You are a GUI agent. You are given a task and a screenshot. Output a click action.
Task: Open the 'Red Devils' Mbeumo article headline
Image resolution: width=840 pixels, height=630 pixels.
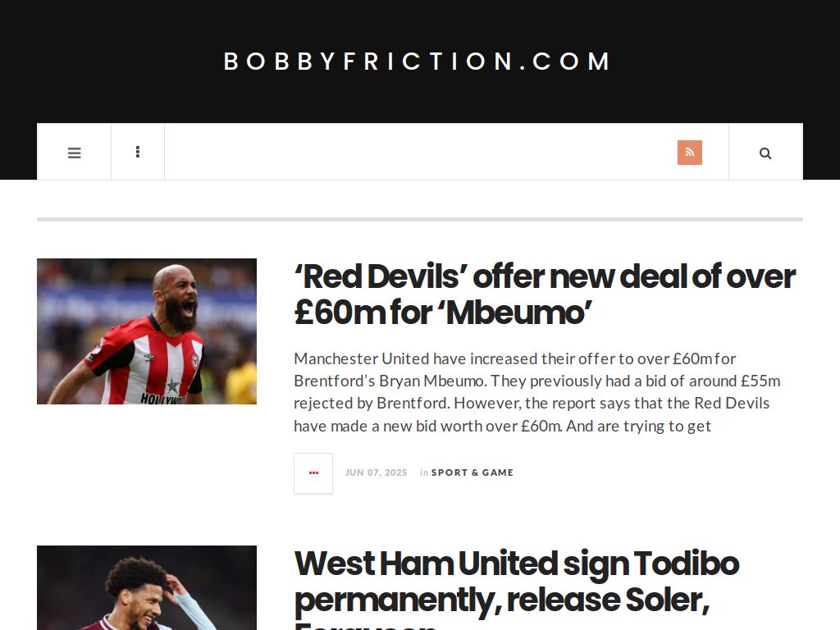(x=545, y=294)
